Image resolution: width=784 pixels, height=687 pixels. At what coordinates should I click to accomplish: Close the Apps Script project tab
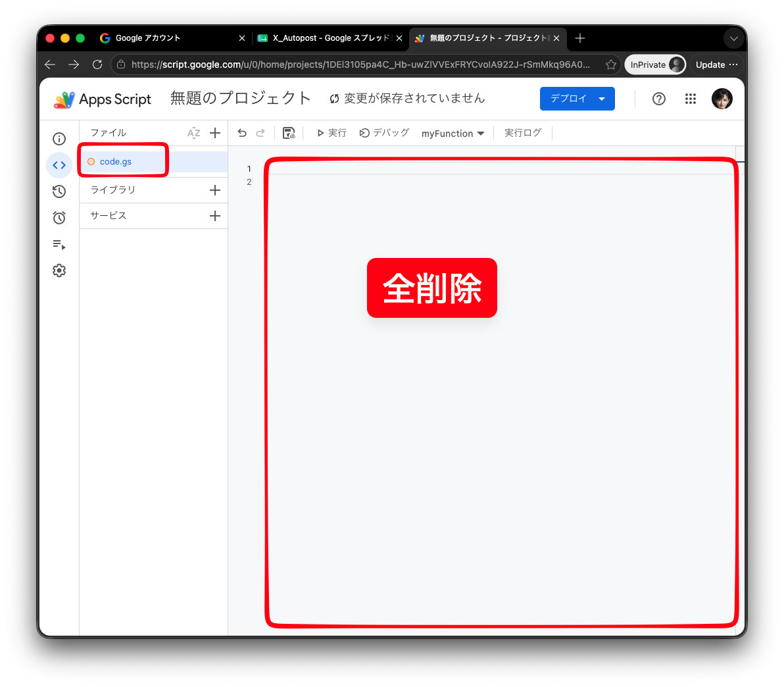556,38
